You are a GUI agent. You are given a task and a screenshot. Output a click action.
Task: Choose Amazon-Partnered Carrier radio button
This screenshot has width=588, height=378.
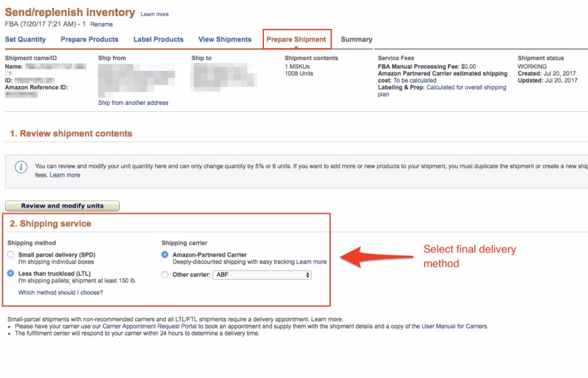pyautogui.click(x=164, y=254)
